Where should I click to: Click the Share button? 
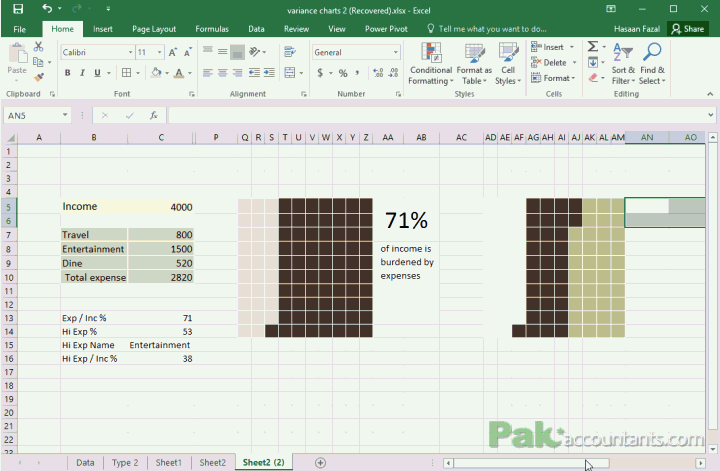688,29
